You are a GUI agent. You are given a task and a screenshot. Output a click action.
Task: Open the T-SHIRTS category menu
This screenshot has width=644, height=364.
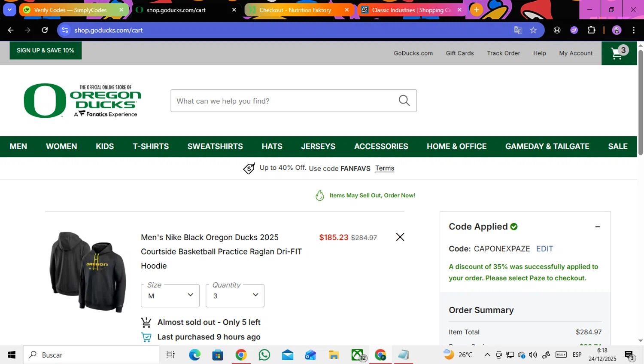coord(151,147)
